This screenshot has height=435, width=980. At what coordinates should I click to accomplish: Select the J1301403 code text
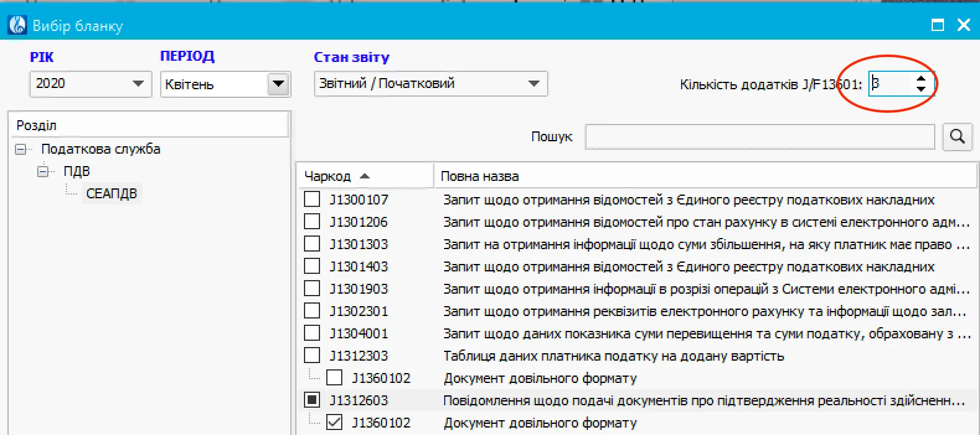tap(359, 267)
